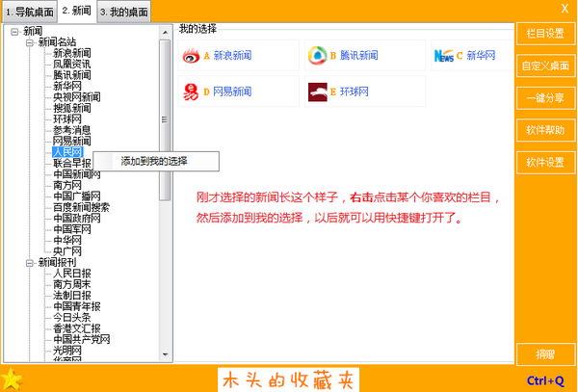Click the 捐赠 button
The image size is (578, 392).
pos(545,354)
